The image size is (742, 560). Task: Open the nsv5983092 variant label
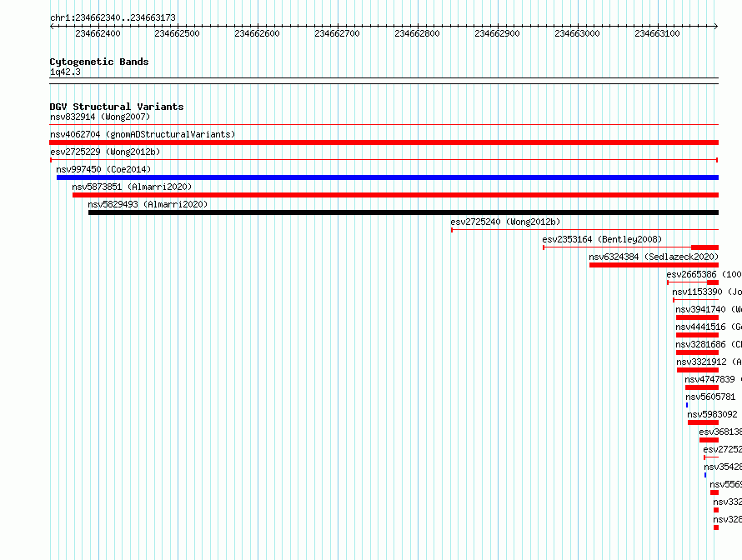pyautogui.click(x=712, y=414)
